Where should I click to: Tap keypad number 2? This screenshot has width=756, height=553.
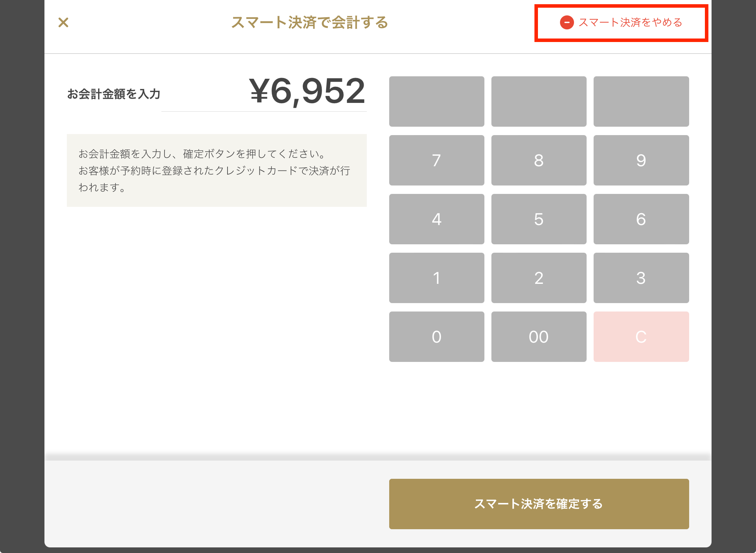click(x=539, y=278)
